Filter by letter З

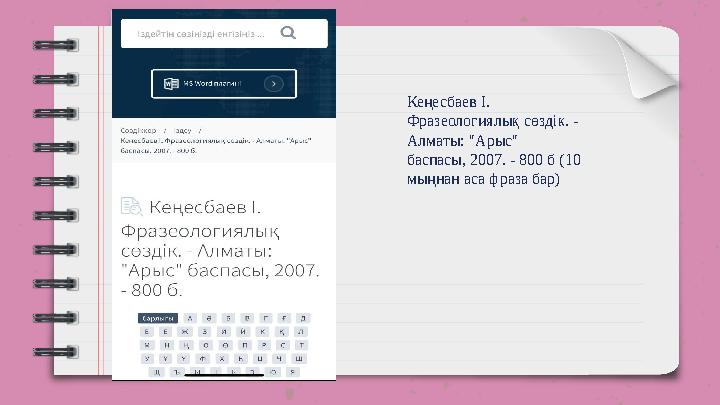click(x=204, y=332)
